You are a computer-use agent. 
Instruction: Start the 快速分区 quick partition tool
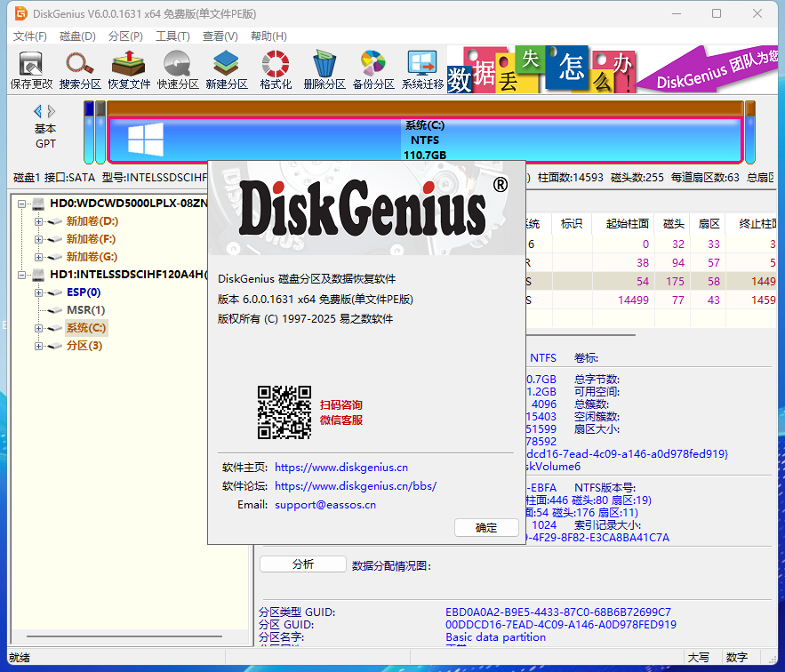(x=178, y=70)
